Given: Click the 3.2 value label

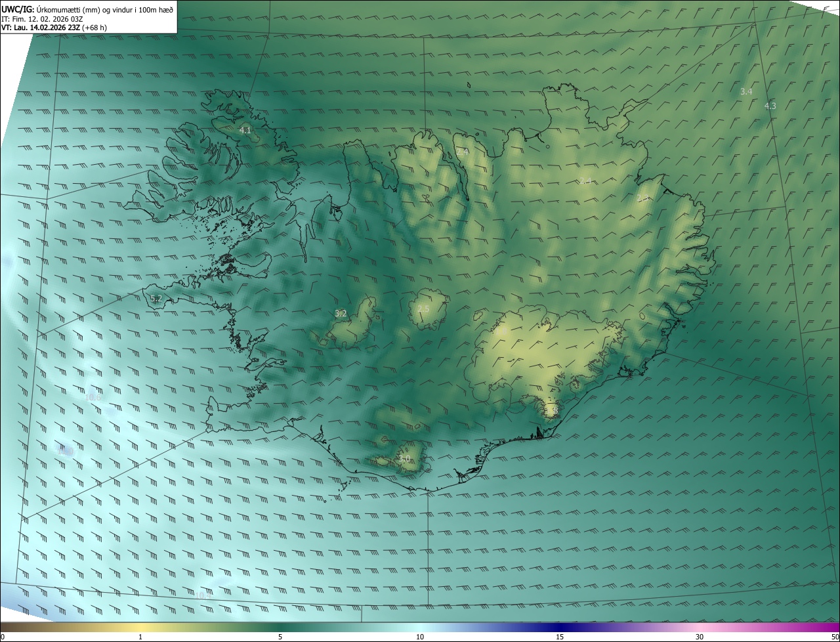Looking at the screenshot, I should pyautogui.click(x=341, y=314).
